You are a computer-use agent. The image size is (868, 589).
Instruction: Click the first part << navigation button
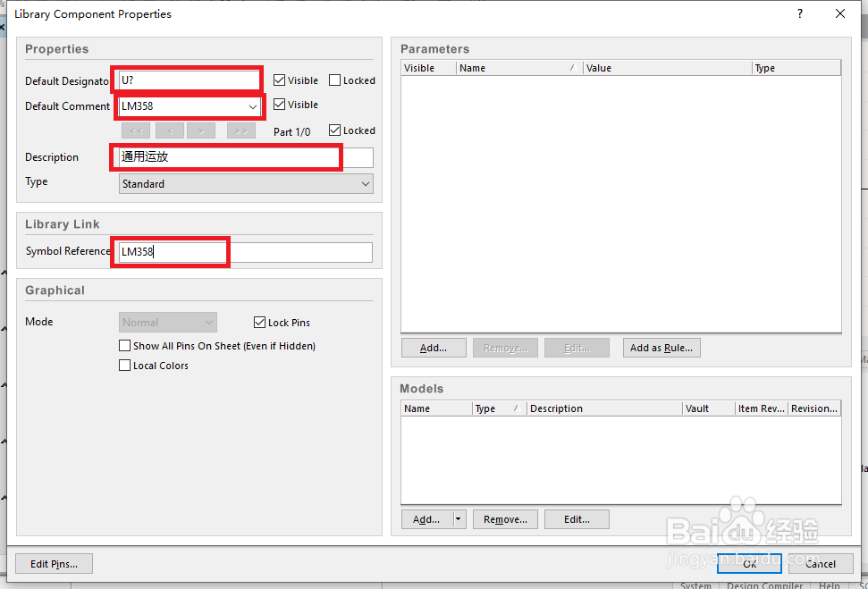click(x=136, y=131)
